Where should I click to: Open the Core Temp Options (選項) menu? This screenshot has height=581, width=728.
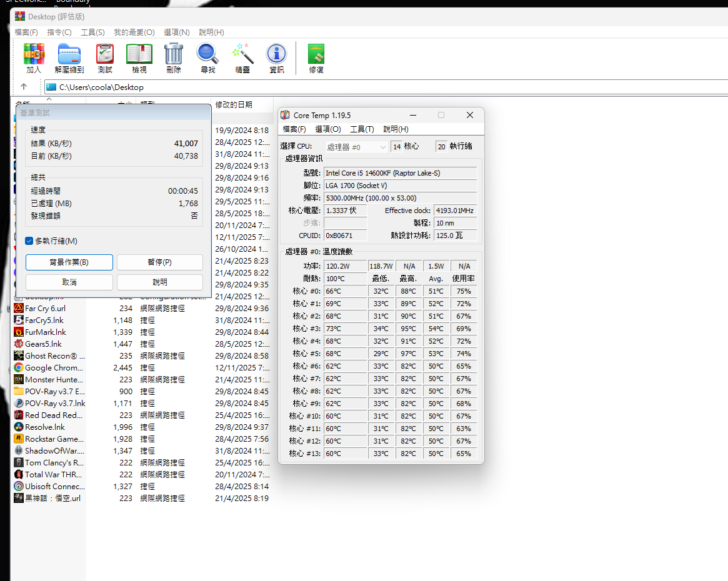click(328, 129)
